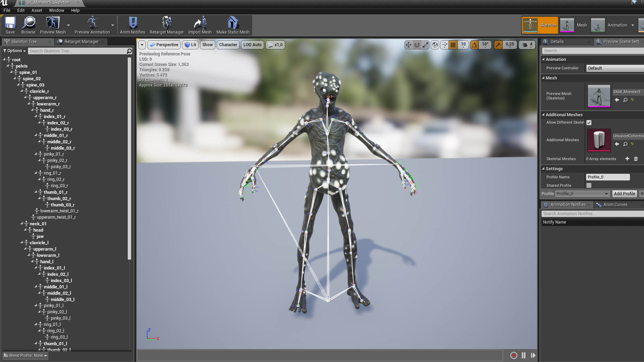Image resolution: width=644 pixels, height=362 pixels.
Task: Click the record button in the viewport timeline
Action: pyautogui.click(x=514, y=355)
